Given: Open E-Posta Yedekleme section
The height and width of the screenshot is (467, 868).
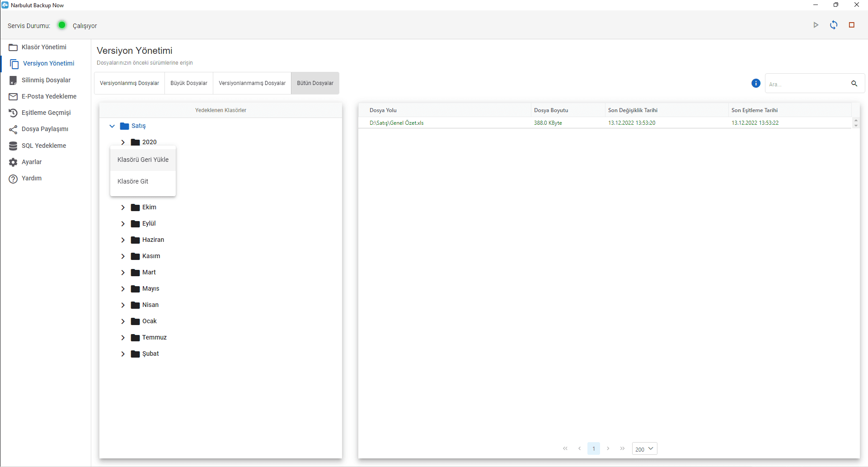Looking at the screenshot, I should point(49,96).
